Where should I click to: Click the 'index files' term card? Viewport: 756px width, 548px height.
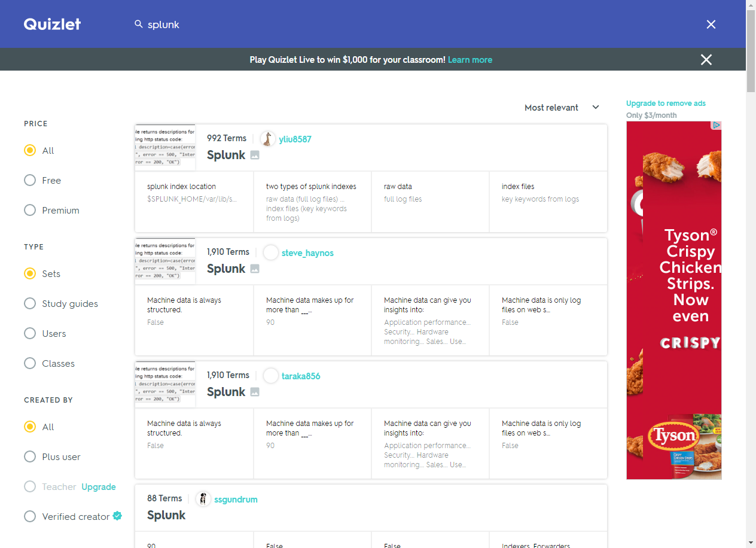point(548,202)
